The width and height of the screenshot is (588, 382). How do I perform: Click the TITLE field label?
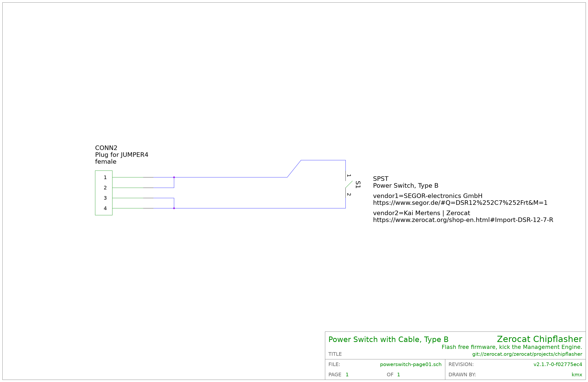tap(335, 354)
